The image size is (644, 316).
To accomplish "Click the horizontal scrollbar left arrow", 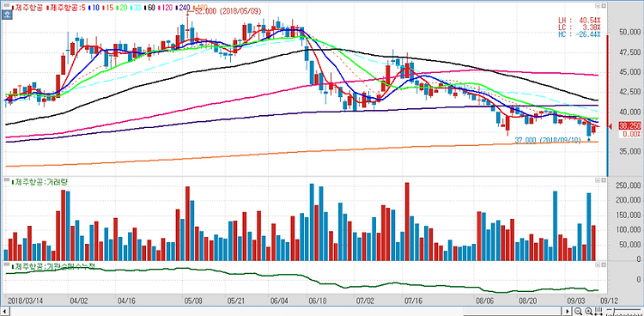I will point(4,311).
